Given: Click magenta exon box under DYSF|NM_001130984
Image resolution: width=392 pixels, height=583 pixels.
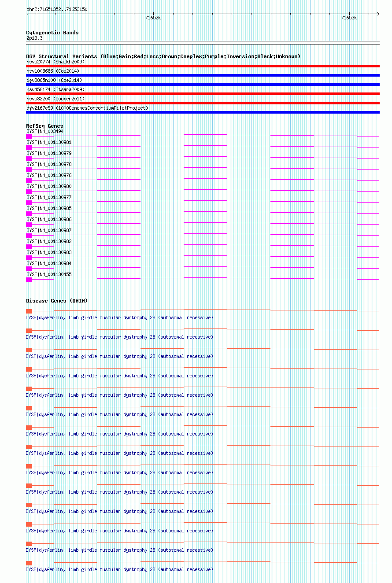Looking at the screenshot, I should pos(29,269).
